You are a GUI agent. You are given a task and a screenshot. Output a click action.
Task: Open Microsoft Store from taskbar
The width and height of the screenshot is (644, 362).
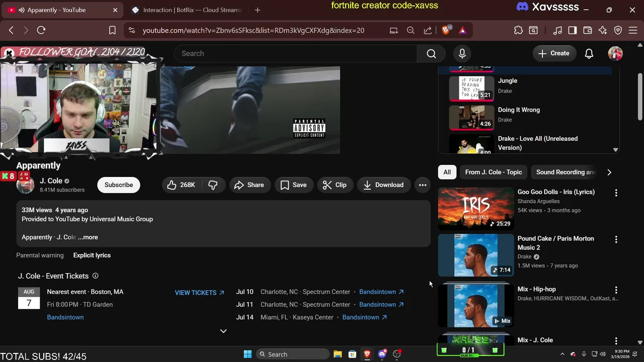coord(352,354)
